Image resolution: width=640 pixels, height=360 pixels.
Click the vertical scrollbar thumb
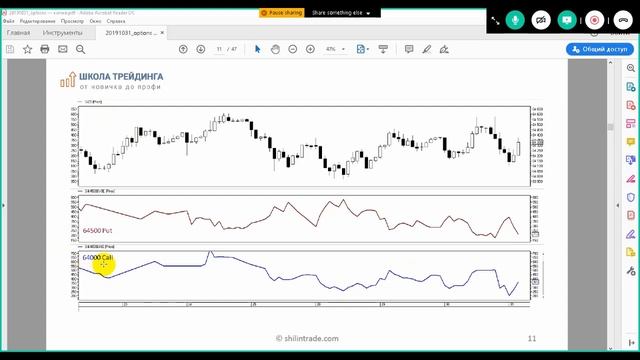[611, 127]
